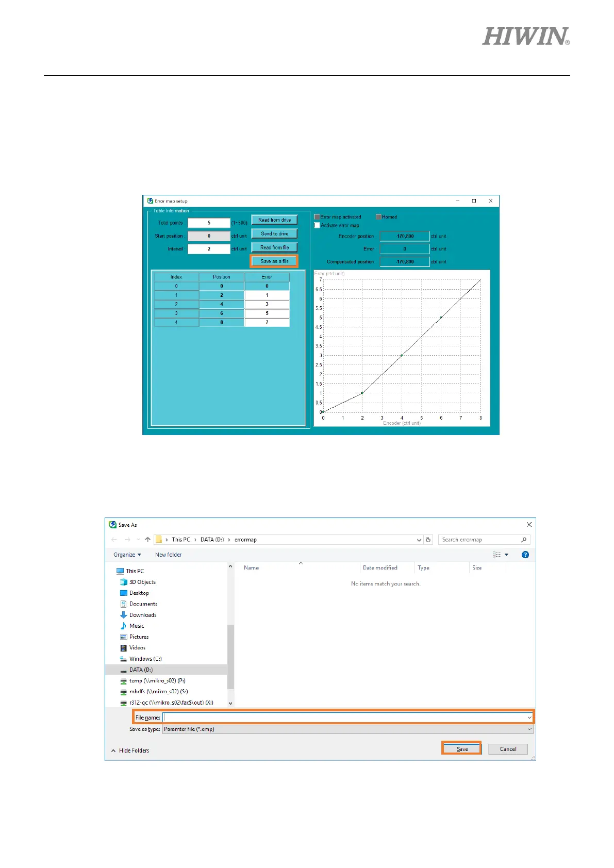Image resolution: width=614 pixels, height=868 pixels.
Task: Open the recent locations chevron
Action: click(138, 540)
